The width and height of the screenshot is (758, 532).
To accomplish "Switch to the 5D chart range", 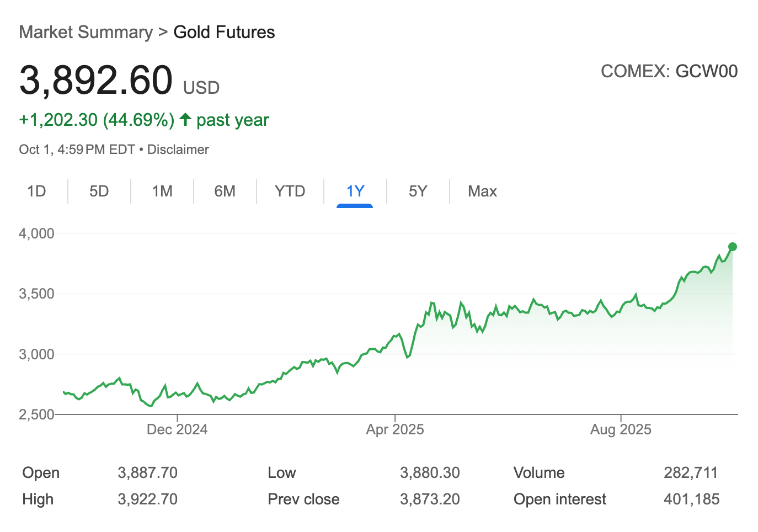I will (99, 191).
